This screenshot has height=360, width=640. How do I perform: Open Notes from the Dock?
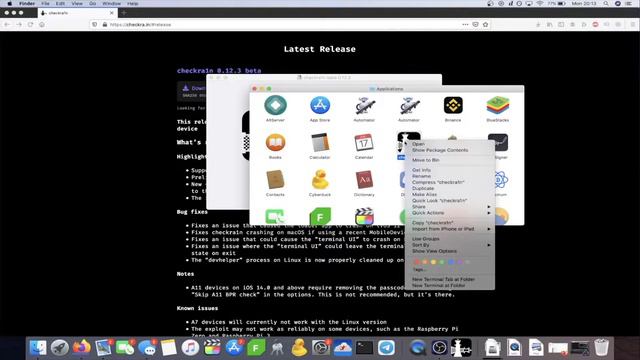coord(169,348)
